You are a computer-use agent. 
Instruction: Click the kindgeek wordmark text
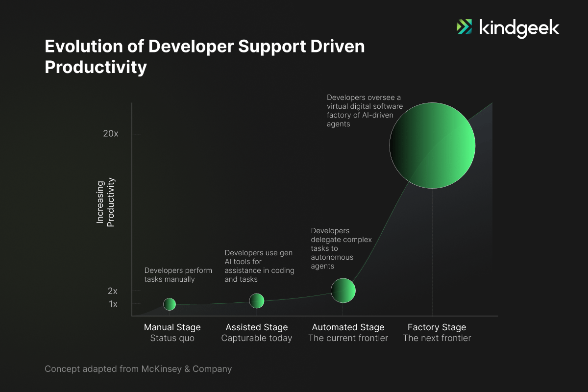coord(518,27)
